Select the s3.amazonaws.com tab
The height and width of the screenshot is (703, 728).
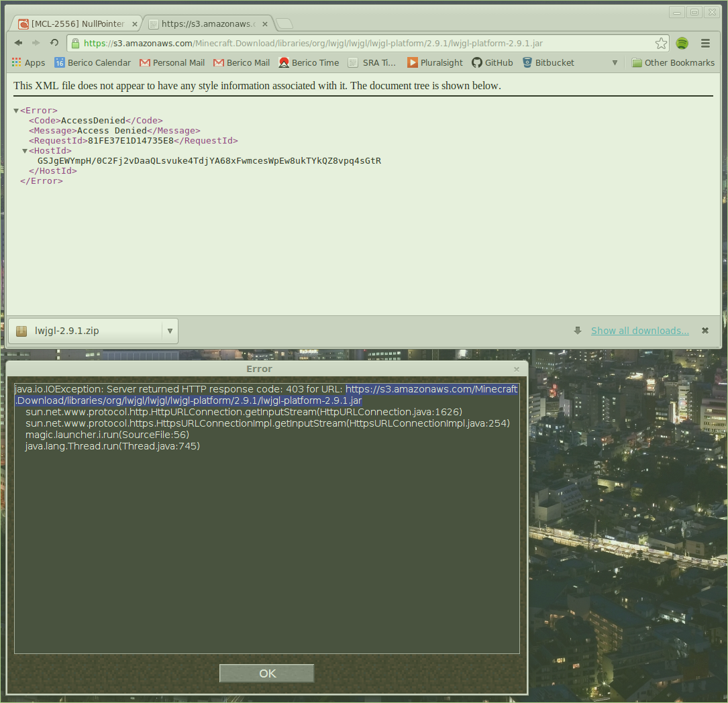(205, 23)
